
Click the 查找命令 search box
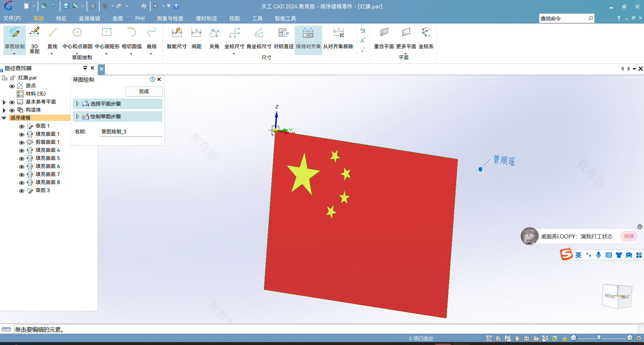567,18
